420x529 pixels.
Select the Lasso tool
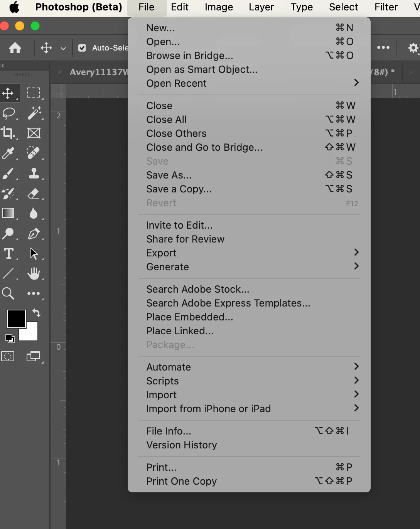pyautogui.click(x=8, y=113)
